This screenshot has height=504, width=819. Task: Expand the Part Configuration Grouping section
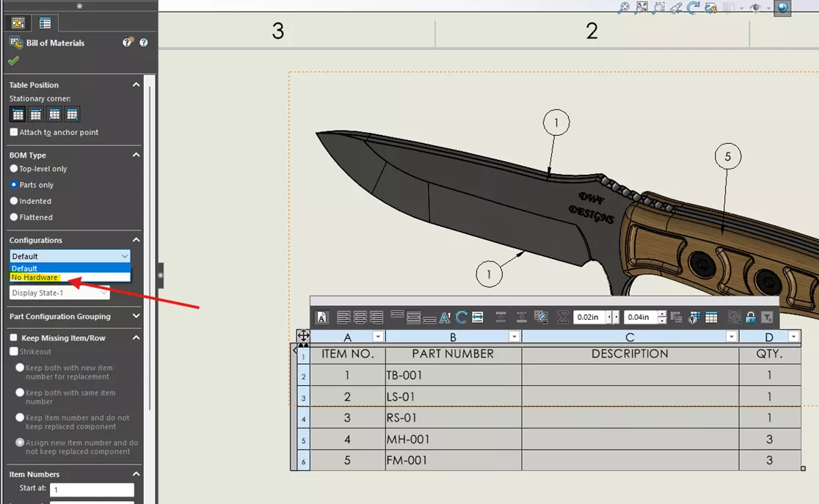[x=136, y=316]
